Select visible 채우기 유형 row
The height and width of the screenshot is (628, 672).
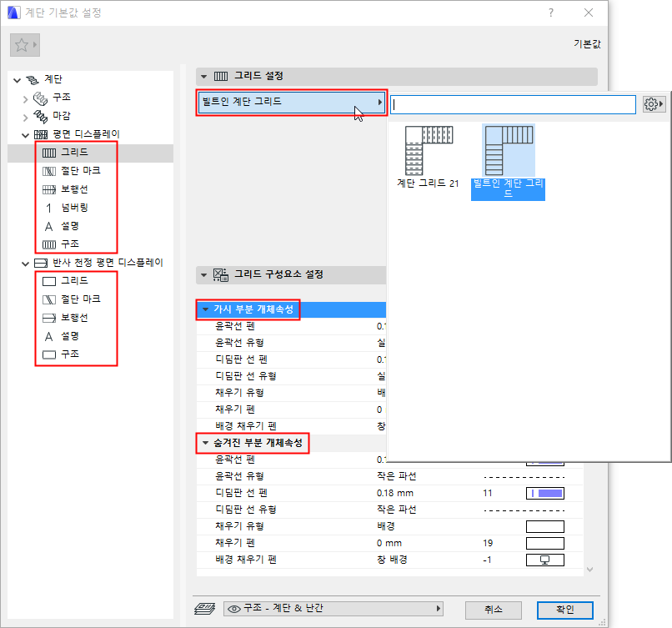(x=292, y=393)
